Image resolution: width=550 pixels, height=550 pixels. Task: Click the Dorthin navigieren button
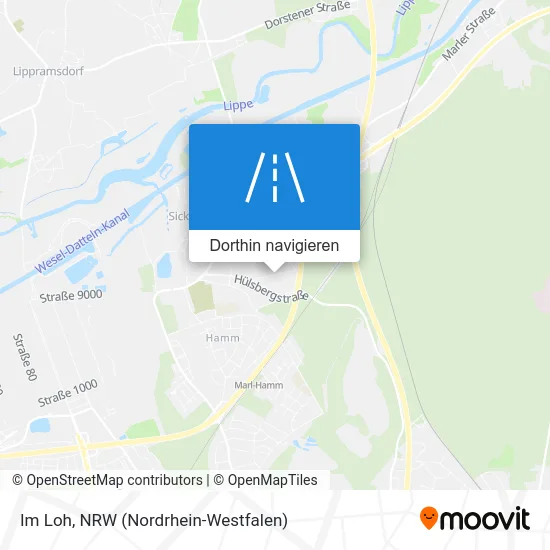tap(274, 246)
